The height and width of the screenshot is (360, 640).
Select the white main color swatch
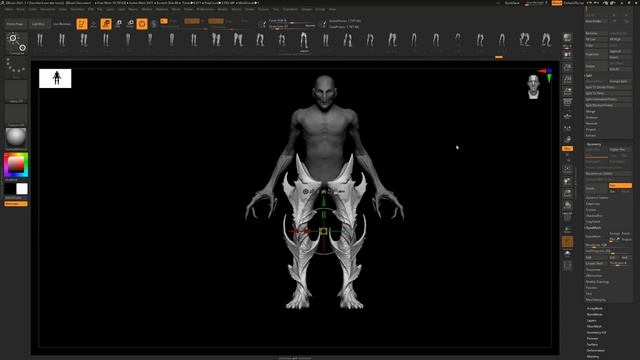pos(22,189)
